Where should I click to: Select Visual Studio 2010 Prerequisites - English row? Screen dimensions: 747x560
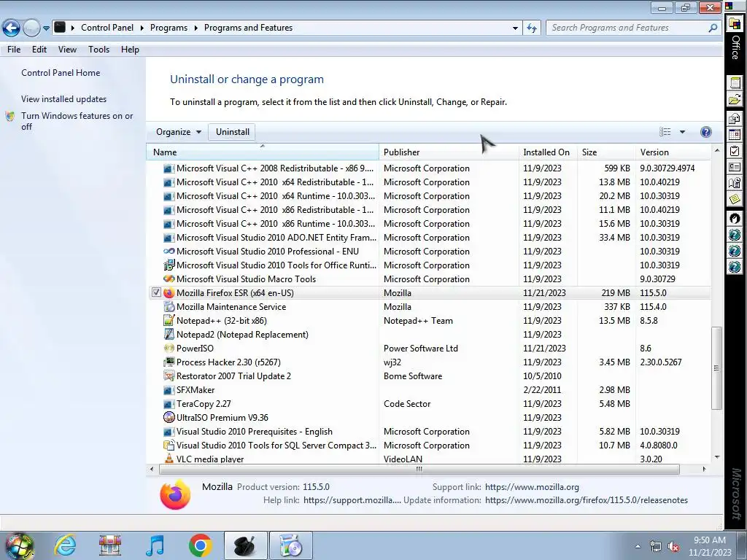pos(429,432)
